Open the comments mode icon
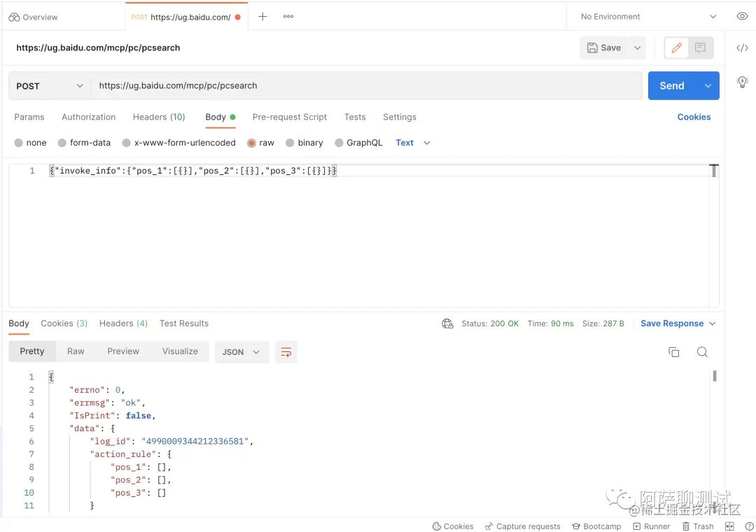The width and height of the screenshot is (756, 532). coord(700,48)
